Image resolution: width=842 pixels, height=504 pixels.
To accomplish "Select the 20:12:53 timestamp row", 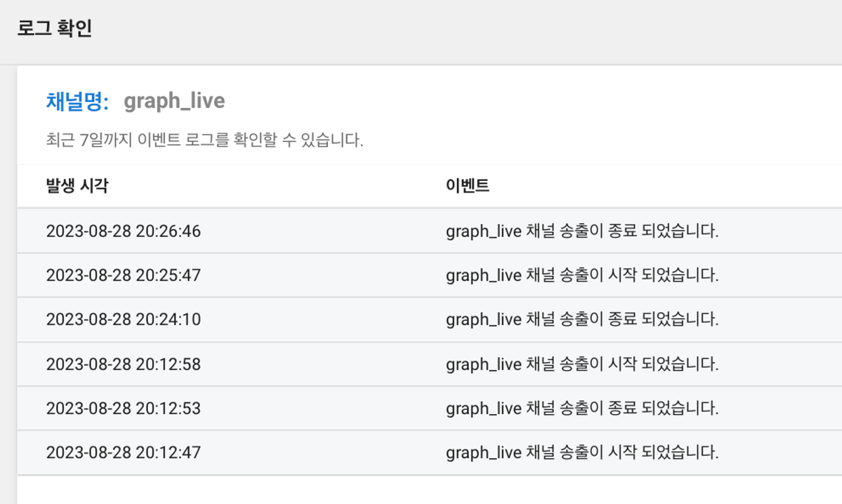I will click(123, 409).
